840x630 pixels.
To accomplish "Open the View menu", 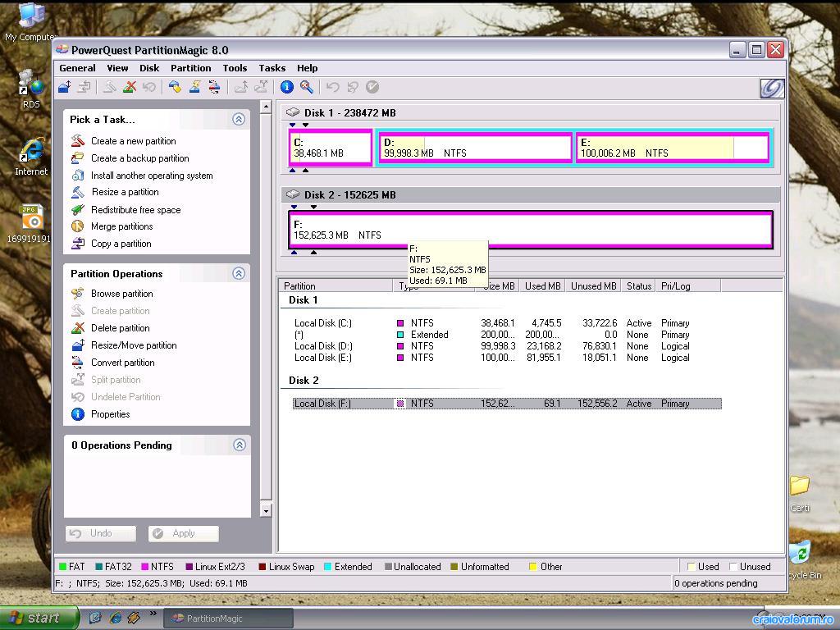I will point(117,68).
